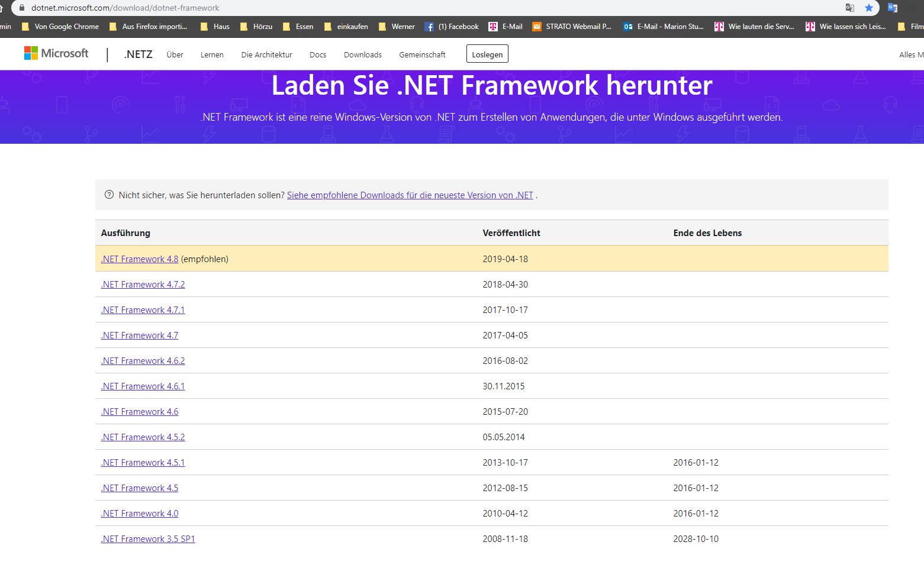Open .NET Framework 4.7 link

[x=140, y=335]
